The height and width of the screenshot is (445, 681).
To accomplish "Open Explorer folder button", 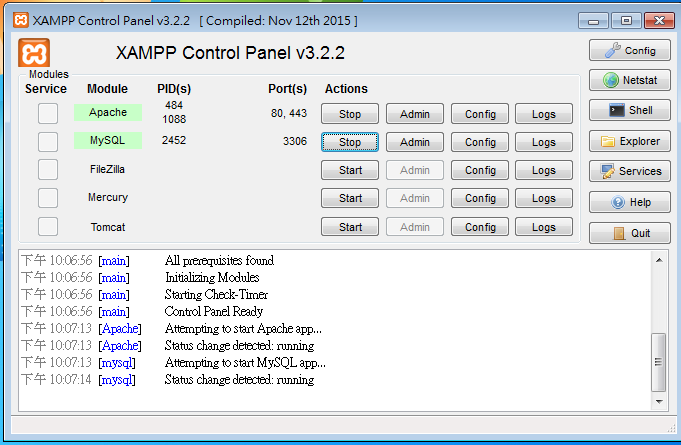I will coord(630,141).
